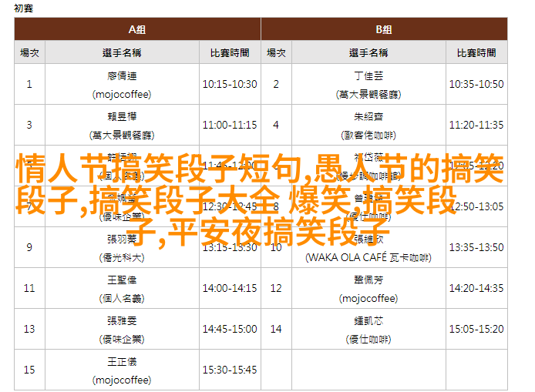535x392 pixels.
Task: Select the 10:15-10:30 time cell
Action: pos(230,84)
